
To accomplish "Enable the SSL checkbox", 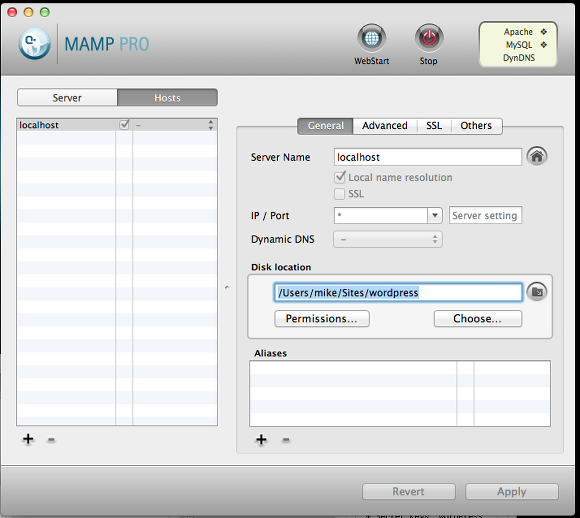I will pos(339,194).
